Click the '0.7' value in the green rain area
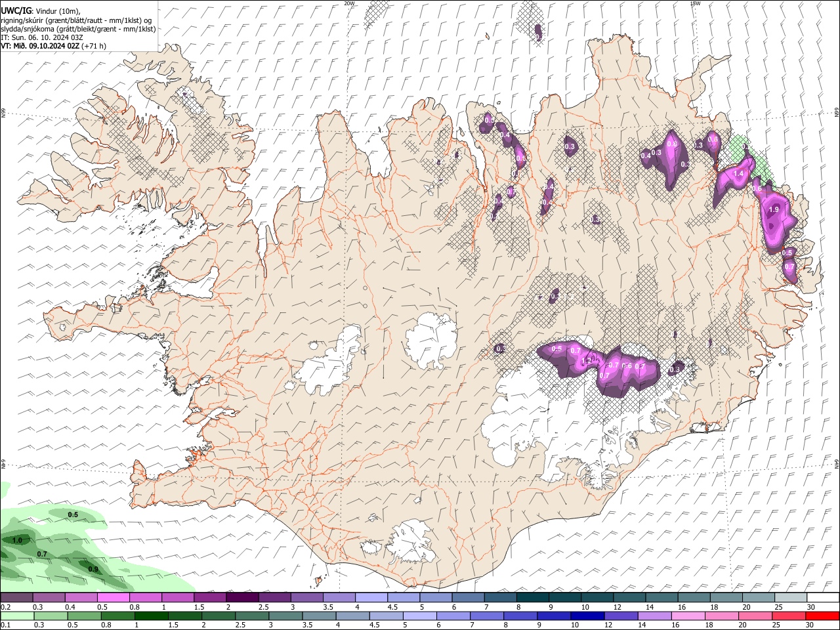Screen dimensions: 840x630 [42, 555]
